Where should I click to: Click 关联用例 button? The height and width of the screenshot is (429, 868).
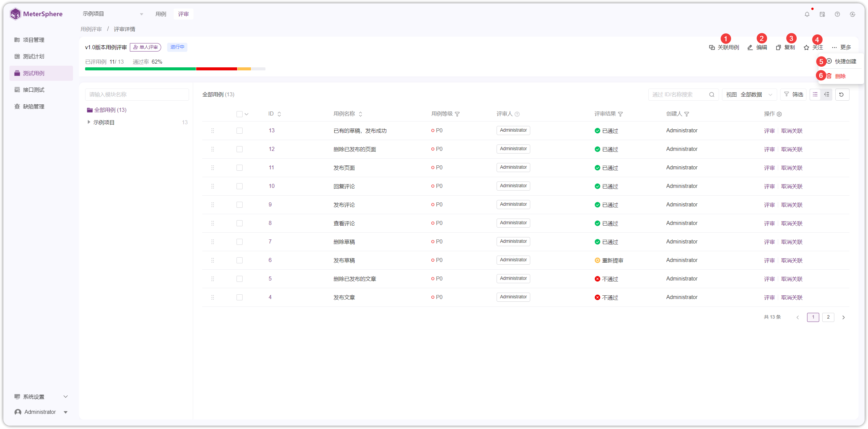724,47
